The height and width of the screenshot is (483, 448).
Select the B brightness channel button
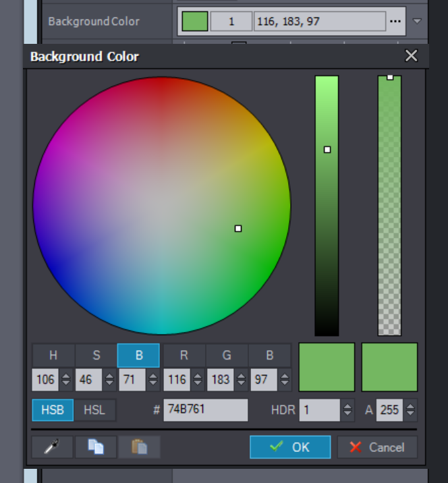coord(138,356)
